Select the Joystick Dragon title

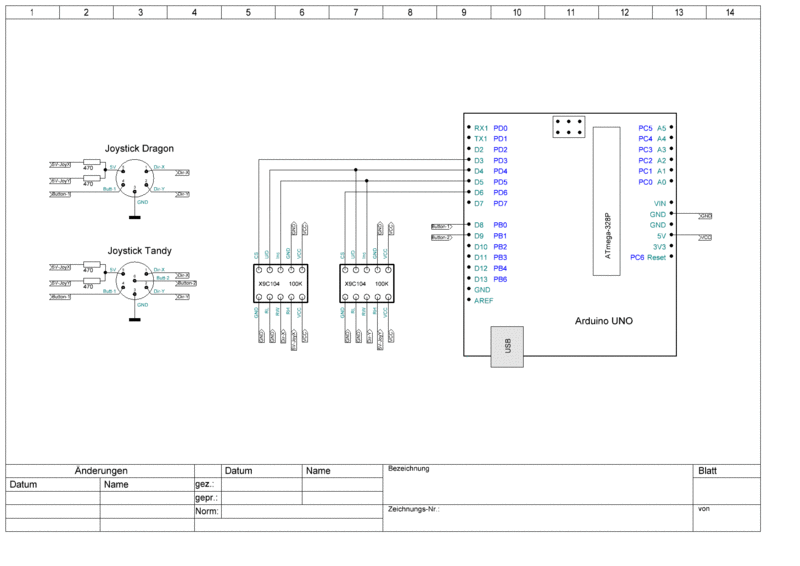(x=139, y=149)
